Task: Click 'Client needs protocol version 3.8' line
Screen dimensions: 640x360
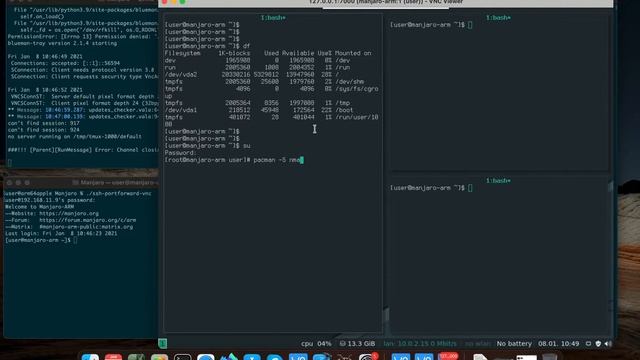Action: pyautogui.click(x=82, y=70)
